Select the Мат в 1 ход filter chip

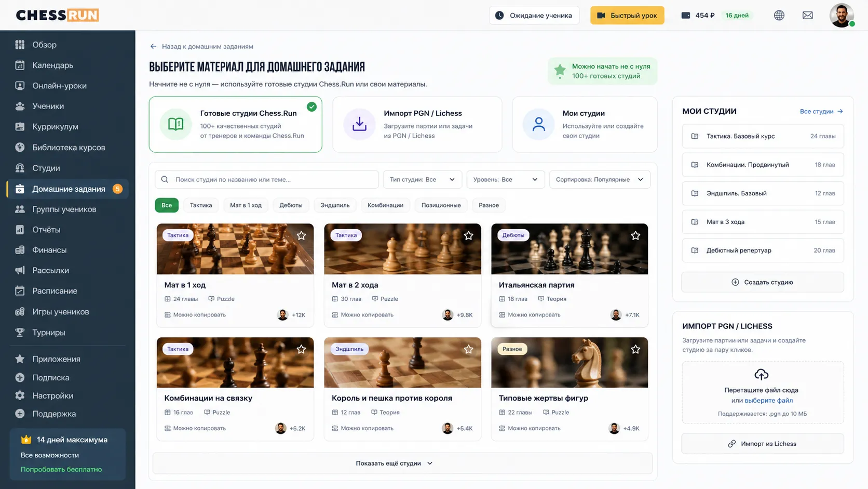[246, 205]
